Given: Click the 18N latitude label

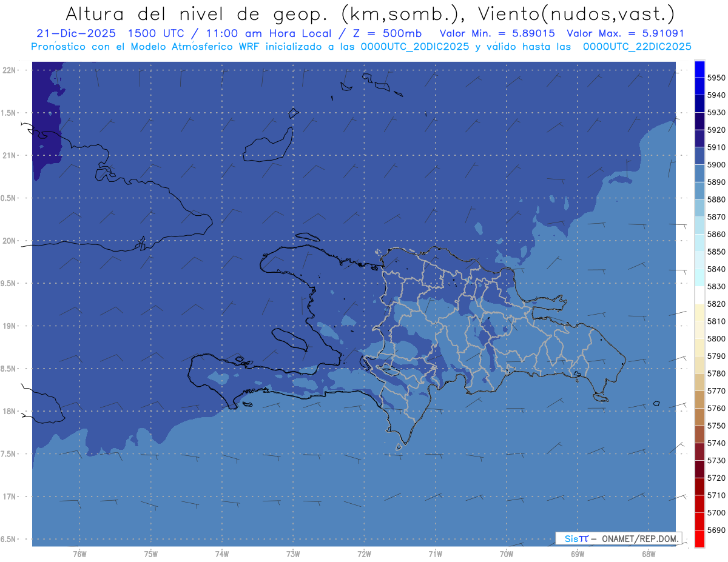Looking at the screenshot, I should coord(9,411).
